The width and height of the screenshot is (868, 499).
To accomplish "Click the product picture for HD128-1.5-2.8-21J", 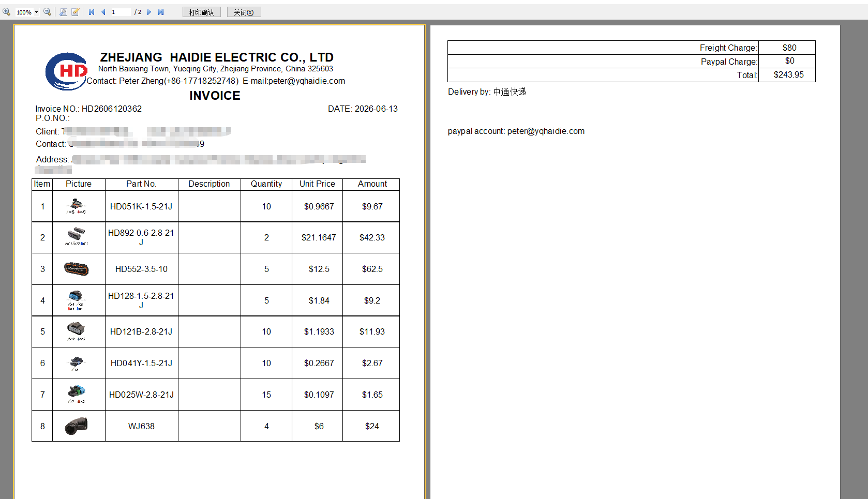I will [x=76, y=300].
